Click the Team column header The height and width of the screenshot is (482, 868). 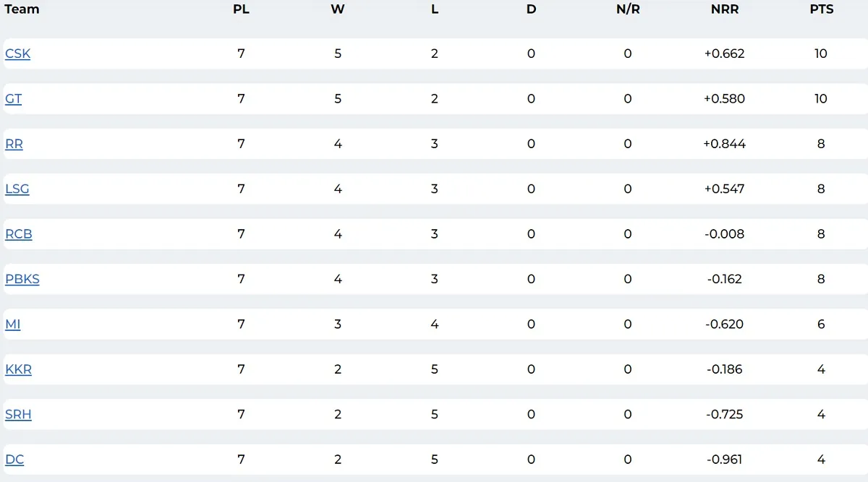[x=22, y=9]
